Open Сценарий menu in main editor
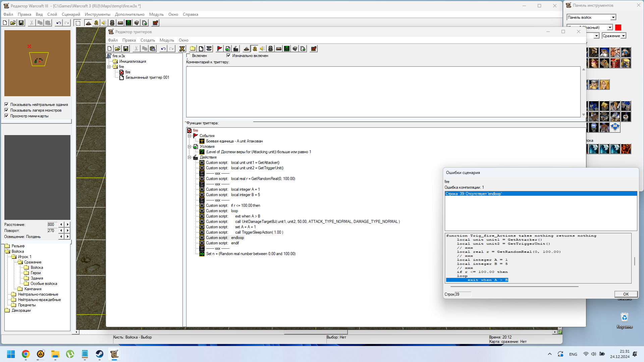Viewport: 644px width, 362px height. (x=71, y=14)
